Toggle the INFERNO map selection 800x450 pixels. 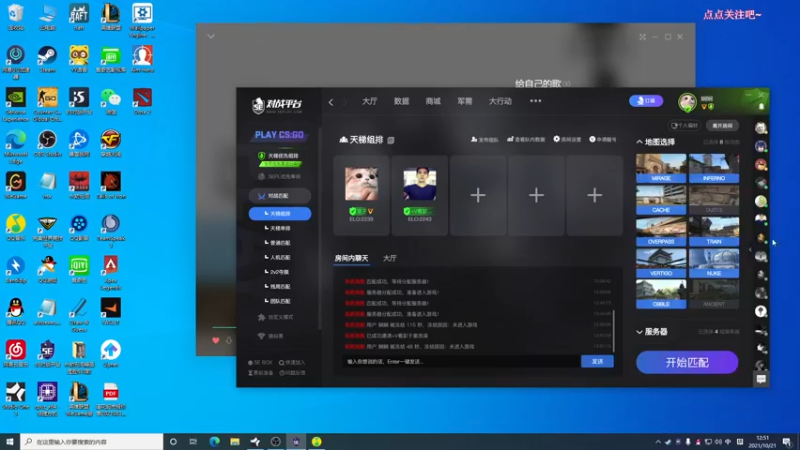click(714, 168)
